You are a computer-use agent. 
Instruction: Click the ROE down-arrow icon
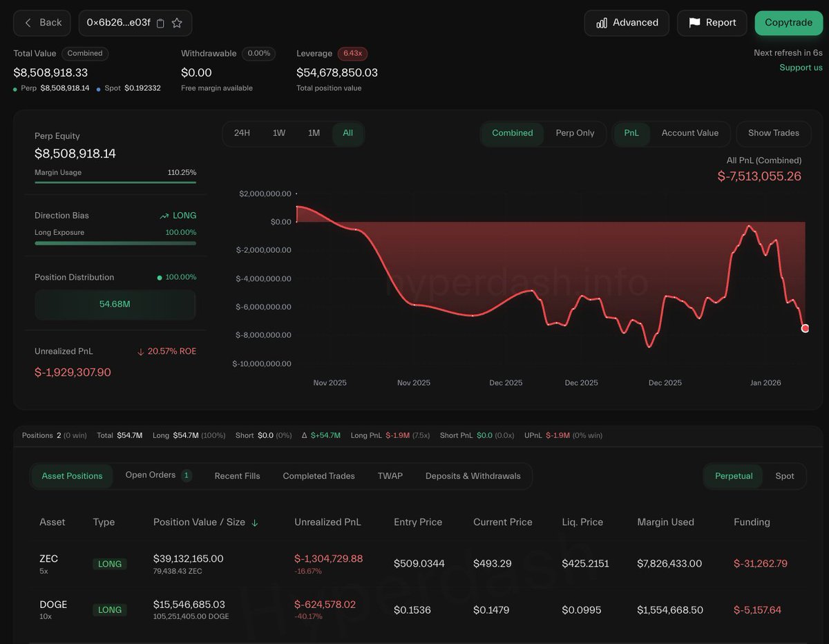[x=141, y=352]
